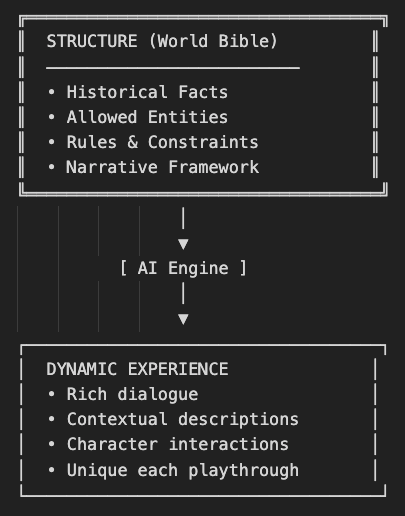The width and height of the screenshot is (405, 516).
Task: Click the DYNAMIC EXPERIENCE heading
Action: (137, 369)
